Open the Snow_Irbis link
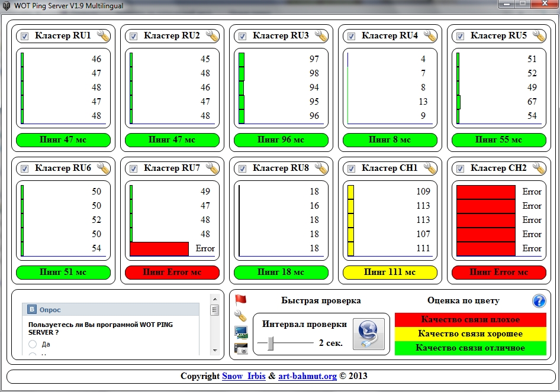The width and height of the screenshot is (560, 392). click(x=244, y=376)
